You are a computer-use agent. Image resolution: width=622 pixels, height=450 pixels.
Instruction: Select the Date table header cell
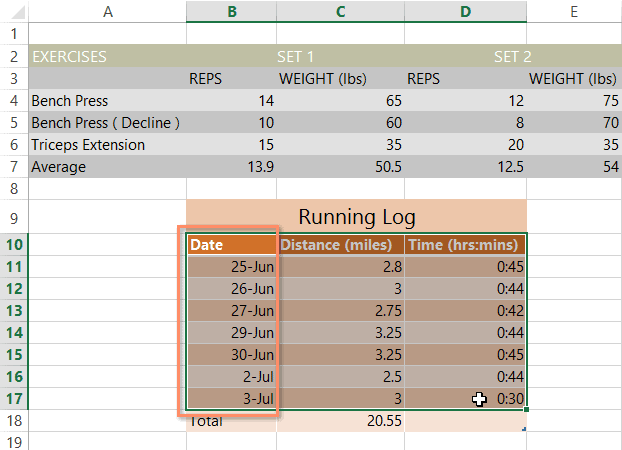(231, 245)
